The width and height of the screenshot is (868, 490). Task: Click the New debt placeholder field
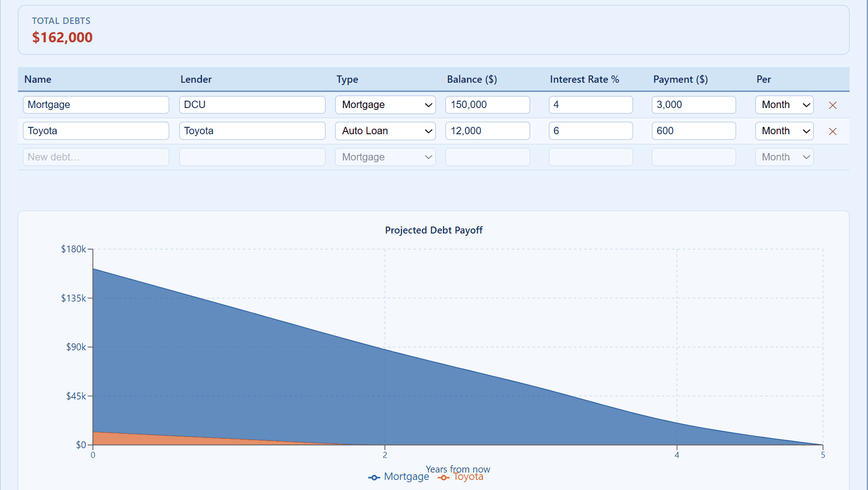pyautogui.click(x=96, y=157)
